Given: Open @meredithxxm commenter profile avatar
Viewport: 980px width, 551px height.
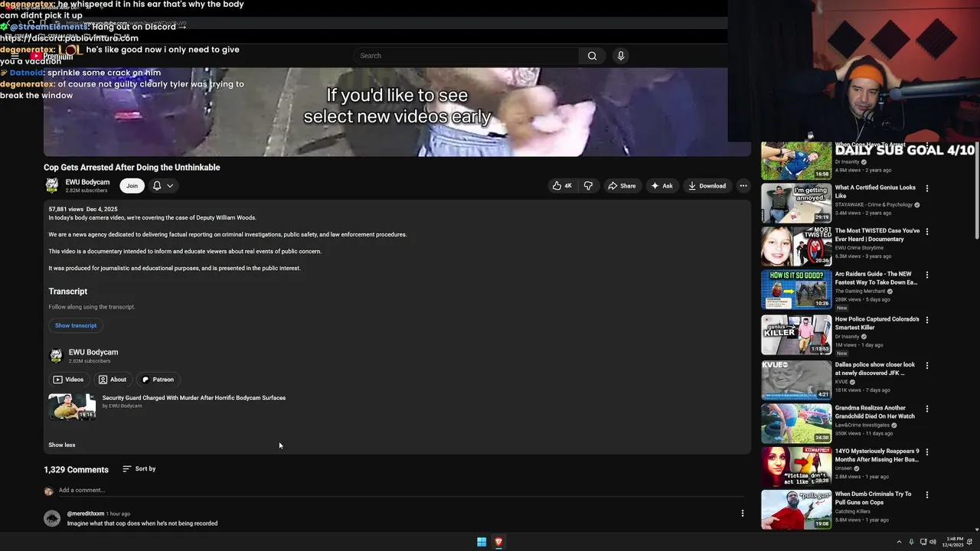Looking at the screenshot, I should tap(52, 518).
